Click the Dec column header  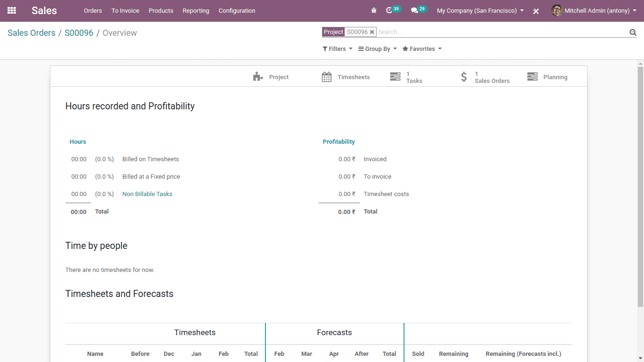[169, 354]
